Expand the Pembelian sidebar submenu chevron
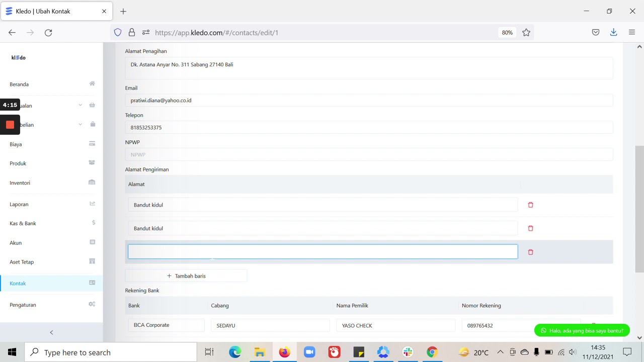Image resolution: width=644 pixels, height=362 pixels. [80, 124]
